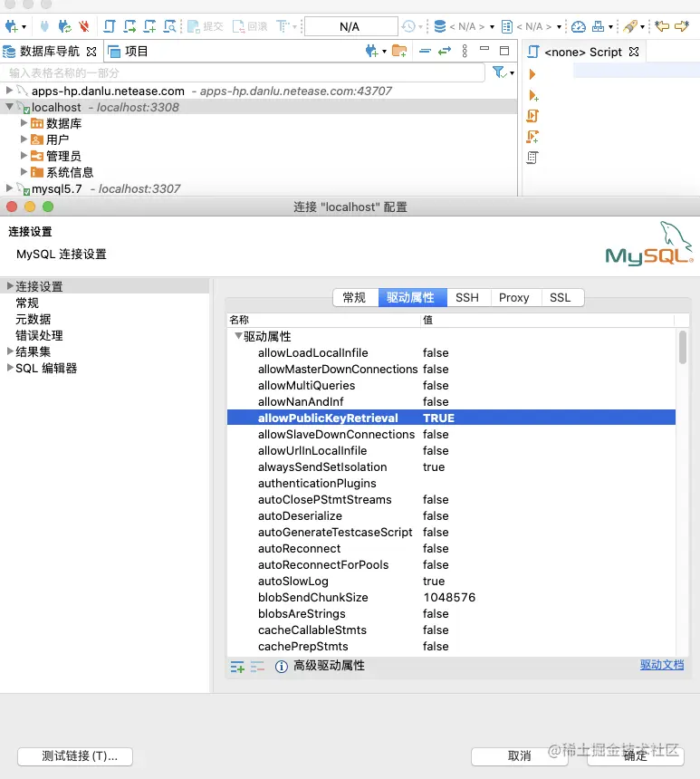Click the connect plug icon in main toolbar
The image size is (700, 779).
[x=44, y=26]
